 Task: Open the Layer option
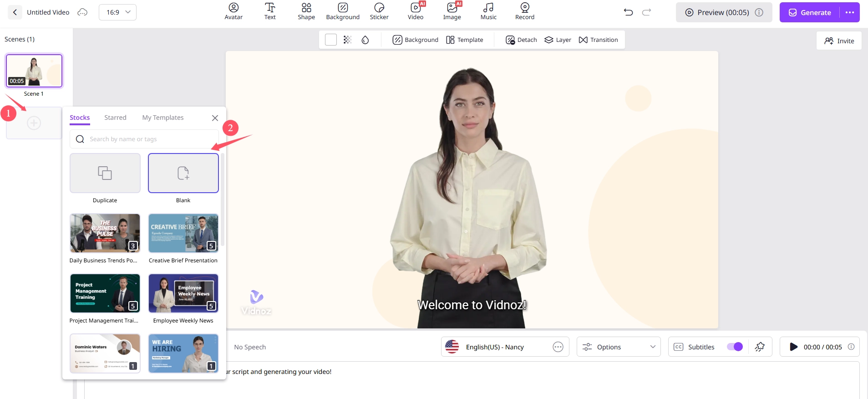point(558,40)
